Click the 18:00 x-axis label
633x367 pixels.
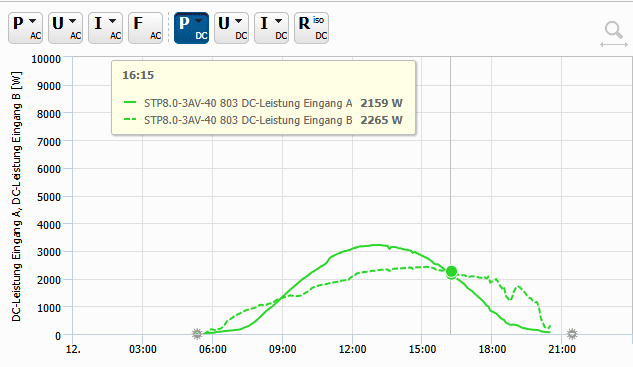(492, 349)
